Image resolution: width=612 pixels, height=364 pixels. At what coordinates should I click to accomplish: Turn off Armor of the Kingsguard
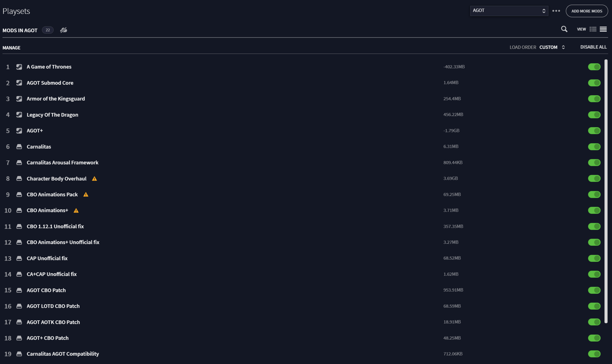pyautogui.click(x=594, y=99)
